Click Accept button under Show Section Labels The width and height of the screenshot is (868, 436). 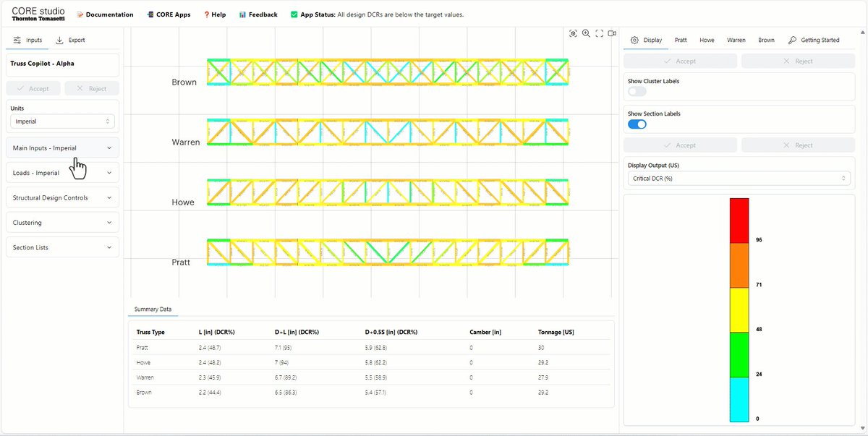[x=680, y=145]
